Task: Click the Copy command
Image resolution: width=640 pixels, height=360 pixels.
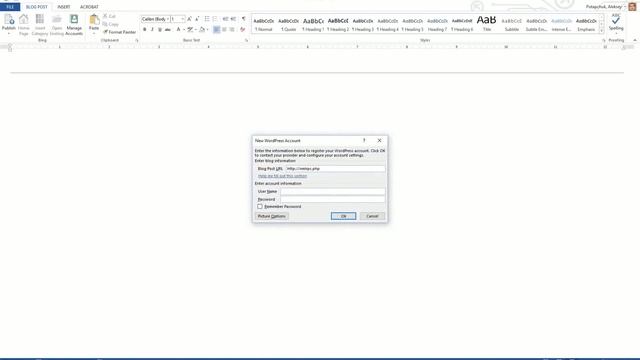Action: (x=111, y=24)
